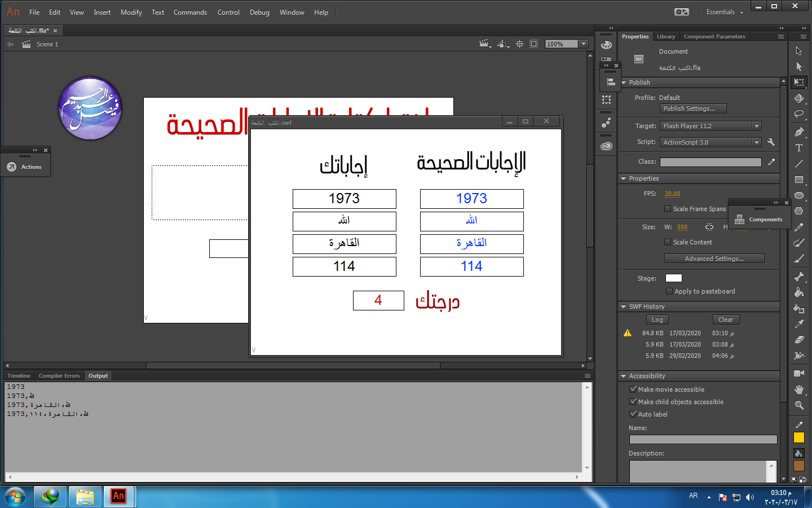
Task: Open the Creative Cloud Libraries panel icon
Action: (x=607, y=146)
